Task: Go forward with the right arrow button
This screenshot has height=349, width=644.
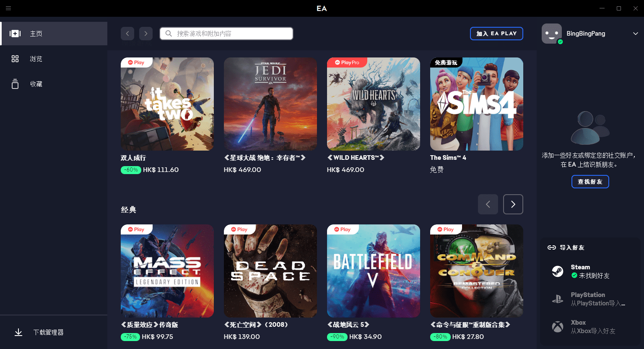Action: pyautogui.click(x=146, y=34)
